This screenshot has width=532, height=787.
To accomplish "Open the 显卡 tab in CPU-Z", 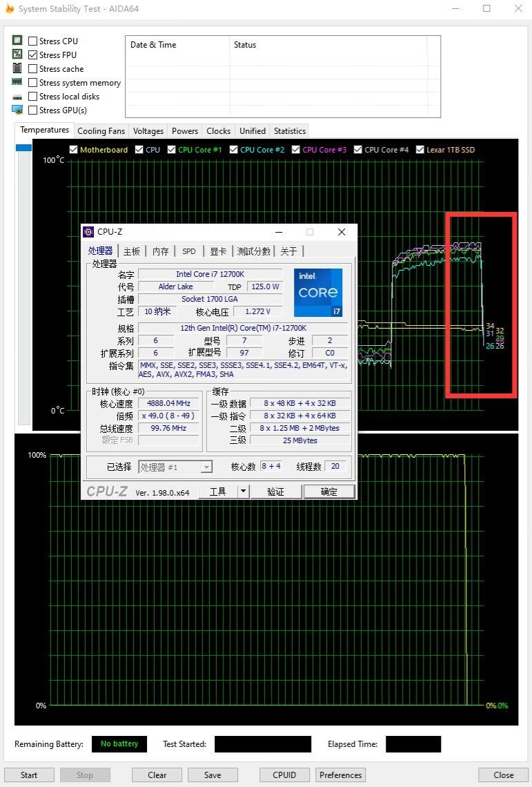I will click(x=218, y=251).
